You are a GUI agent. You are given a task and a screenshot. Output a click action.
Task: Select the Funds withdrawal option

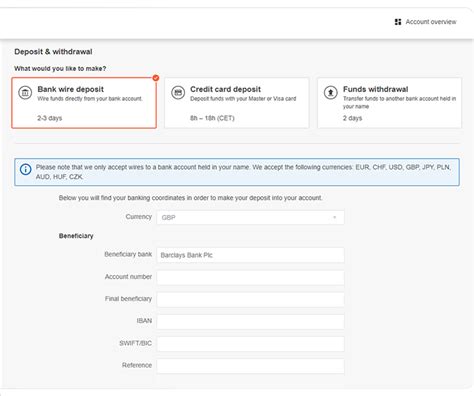pyautogui.click(x=389, y=103)
